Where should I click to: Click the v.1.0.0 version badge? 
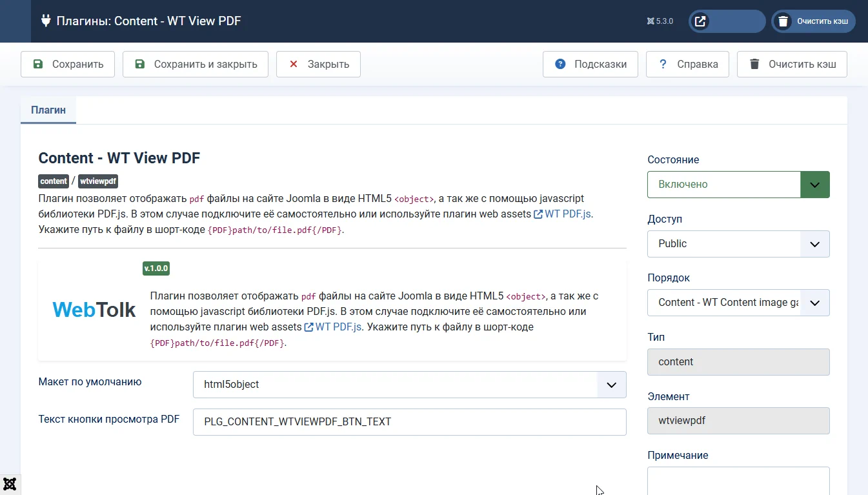(x=156, y=268)
